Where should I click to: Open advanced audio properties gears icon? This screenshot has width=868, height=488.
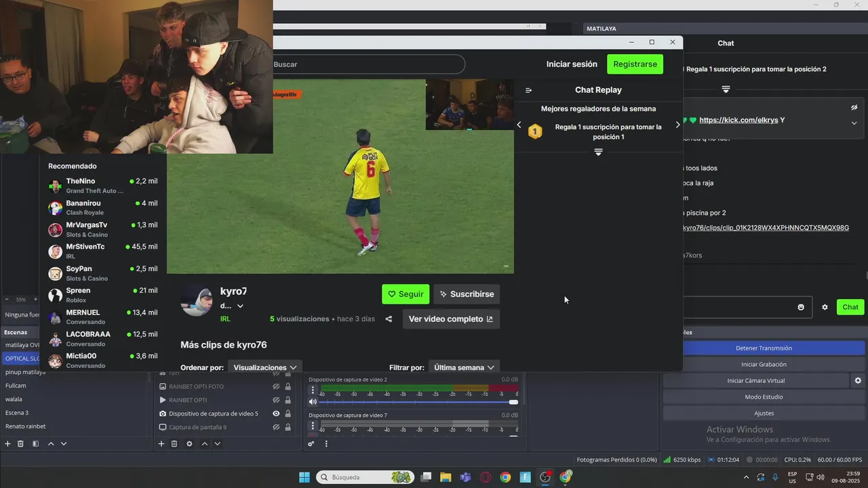pos(311,444)
